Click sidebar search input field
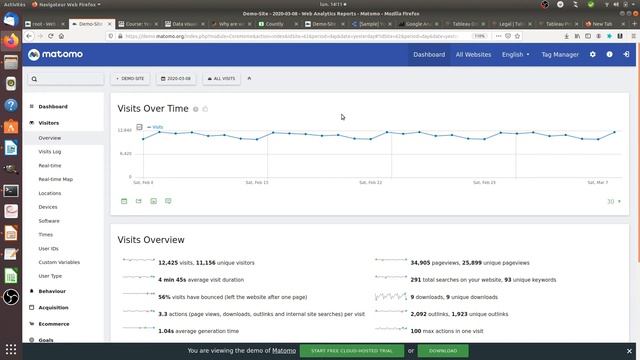 pos(66,79)
